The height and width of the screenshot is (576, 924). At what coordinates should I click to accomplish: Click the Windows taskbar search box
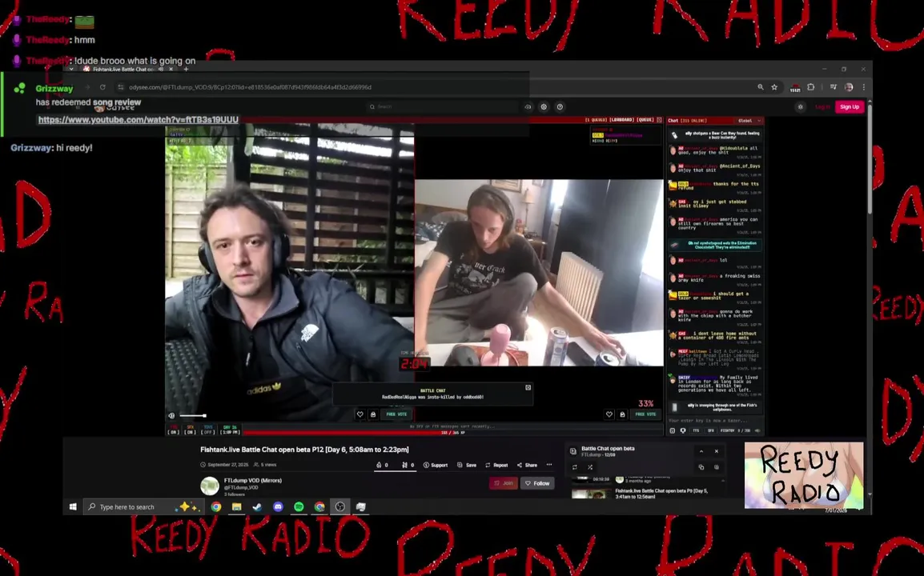(143, 506)
